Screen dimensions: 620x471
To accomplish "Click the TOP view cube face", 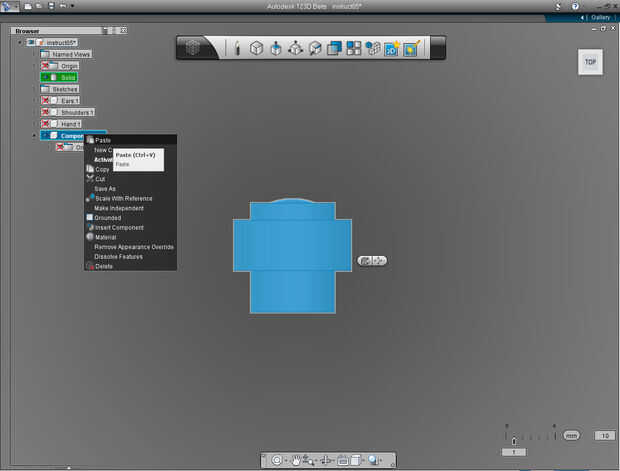I will coord(590,62).
